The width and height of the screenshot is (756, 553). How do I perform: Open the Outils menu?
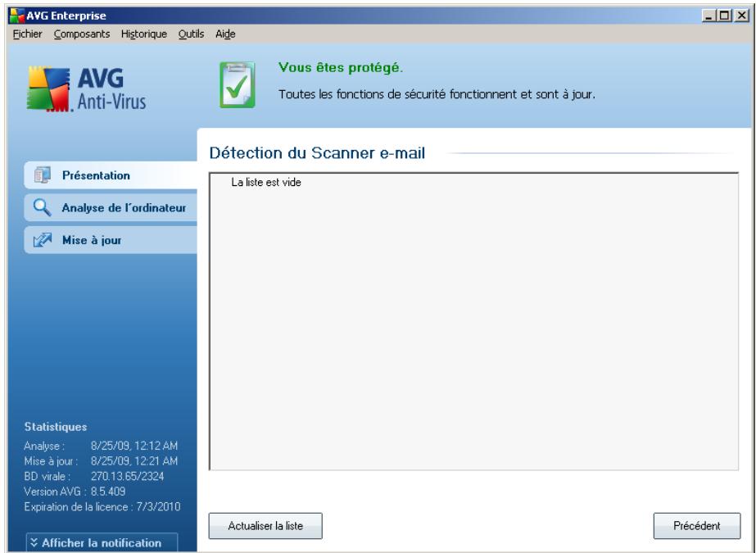[x=191, y=34]
